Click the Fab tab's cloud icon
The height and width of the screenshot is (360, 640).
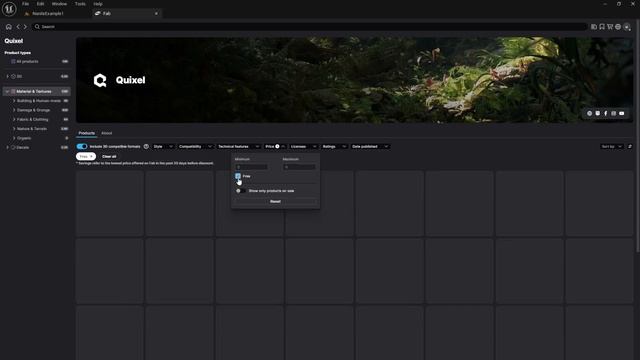point(98,13)
